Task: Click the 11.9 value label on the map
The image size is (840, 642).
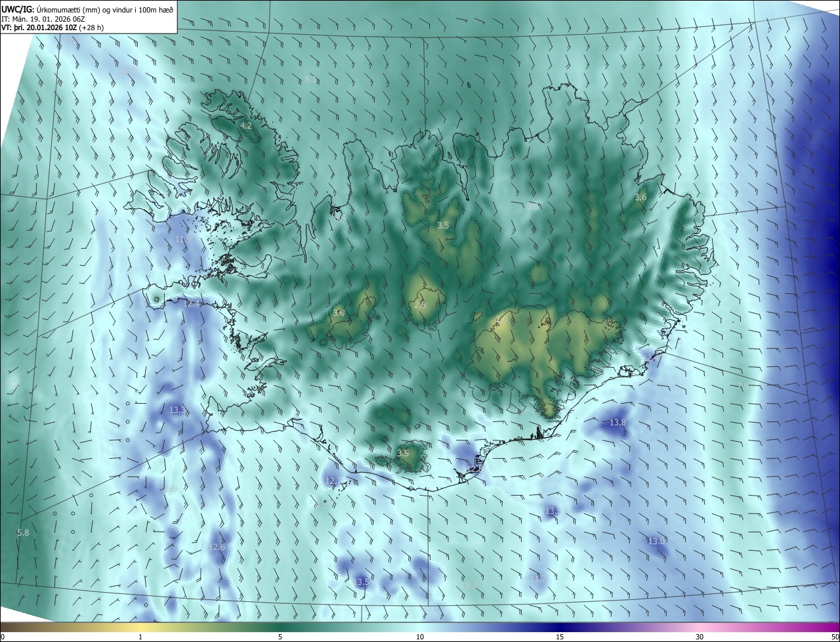Action: coord(183,240)
